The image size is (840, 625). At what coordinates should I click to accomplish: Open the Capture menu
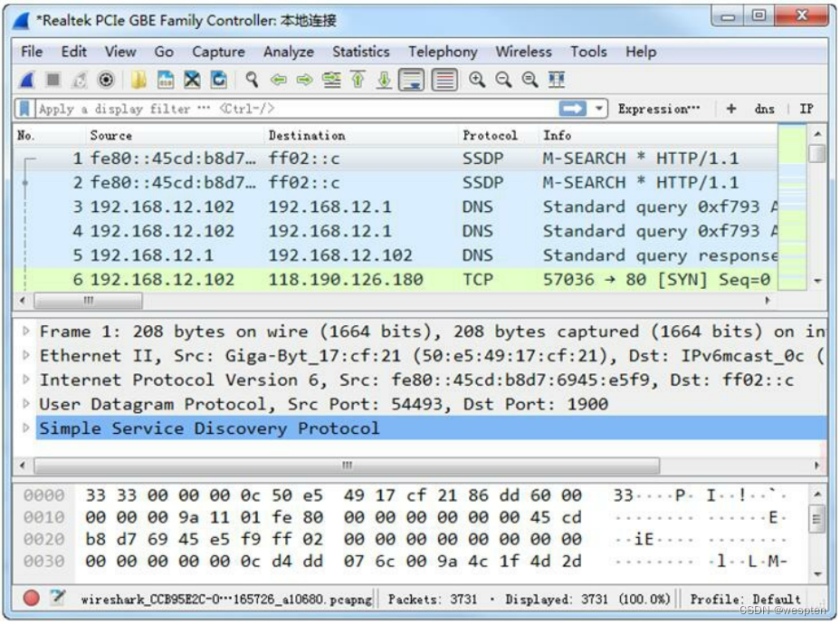(x=218, y=52)
